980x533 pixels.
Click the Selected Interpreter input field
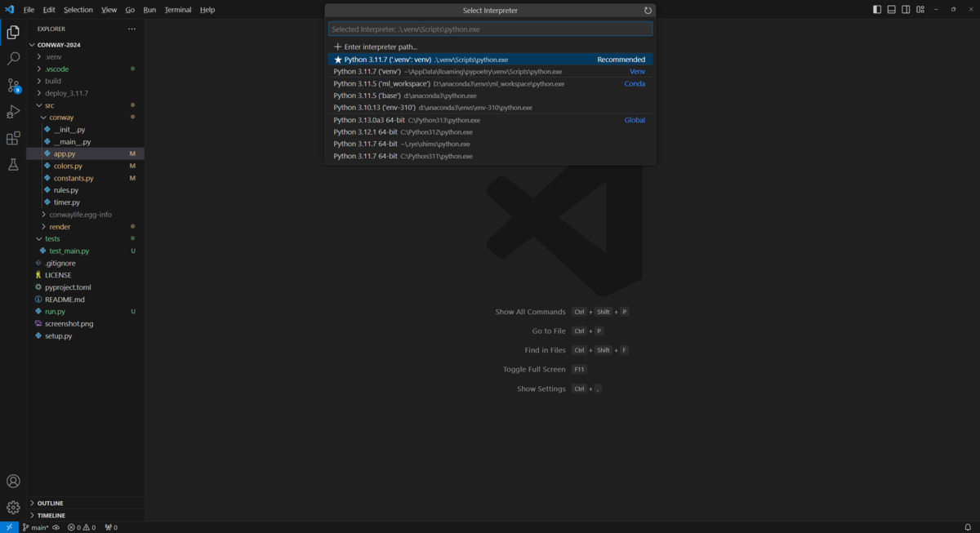coord(490,28)
